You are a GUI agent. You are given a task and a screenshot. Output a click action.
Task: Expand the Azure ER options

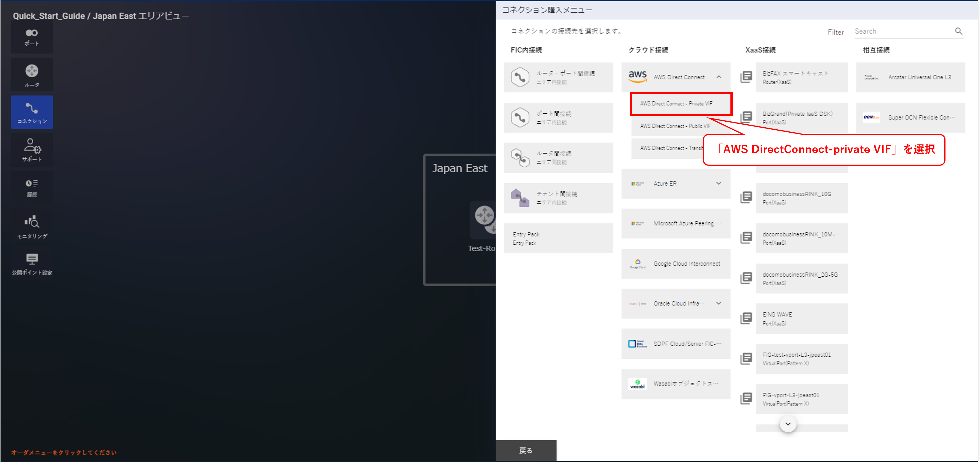tap(719, 183)
